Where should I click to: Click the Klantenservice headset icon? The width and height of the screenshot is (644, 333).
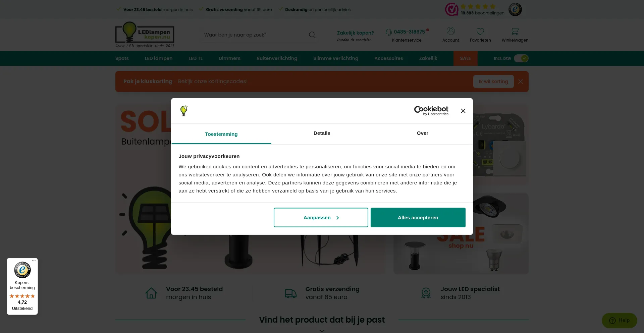pos(388,32)
